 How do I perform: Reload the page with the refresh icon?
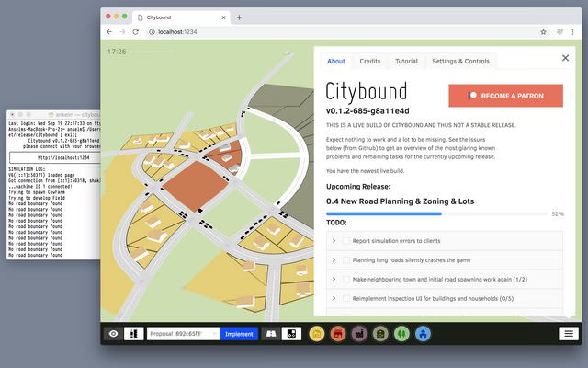tap(136, 32)
